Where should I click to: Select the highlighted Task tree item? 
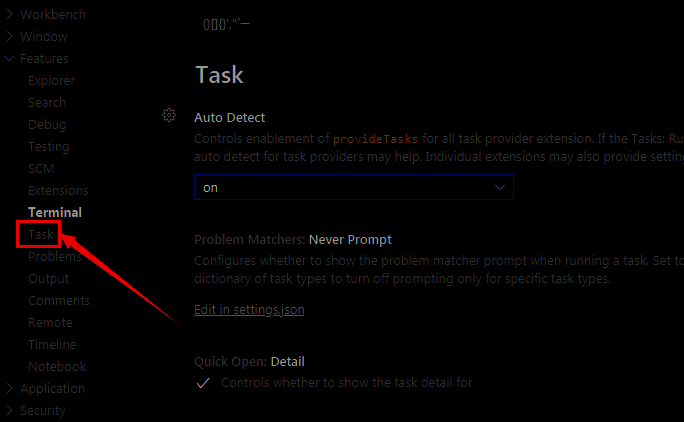point(41,235)
